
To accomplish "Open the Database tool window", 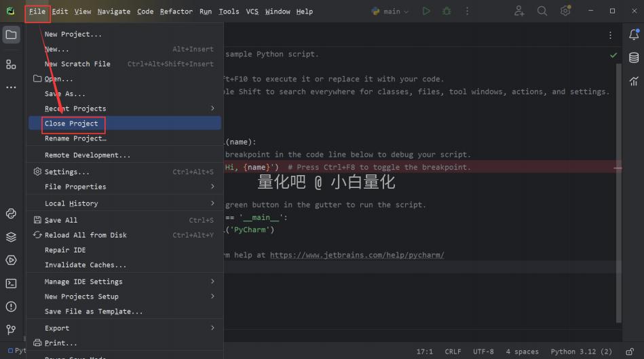I will (633, 58).
